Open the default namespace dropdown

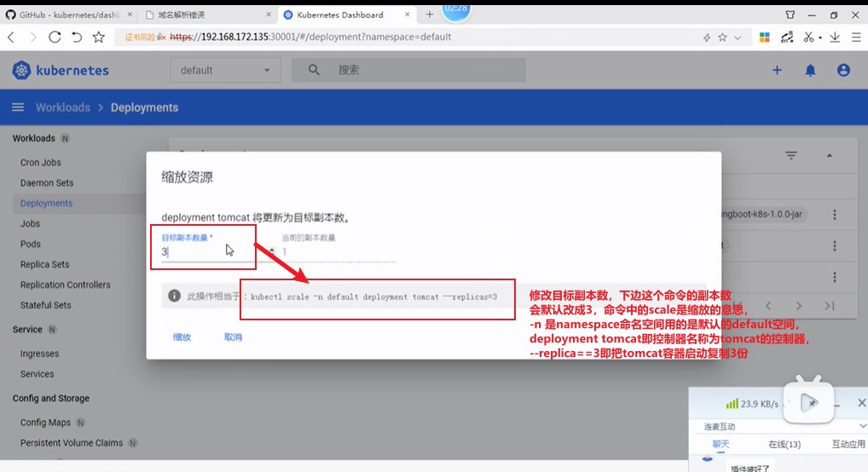coord(225,70)
